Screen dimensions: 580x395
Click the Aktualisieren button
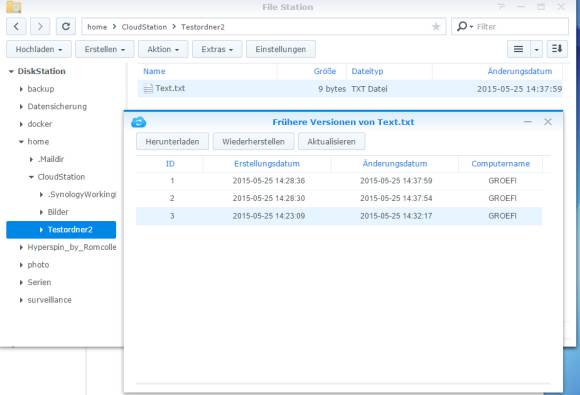point(331,142)
